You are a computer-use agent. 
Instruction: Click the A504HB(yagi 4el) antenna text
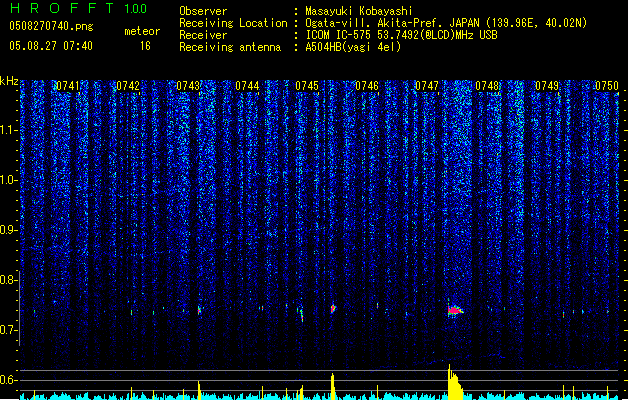click(353, 47)
